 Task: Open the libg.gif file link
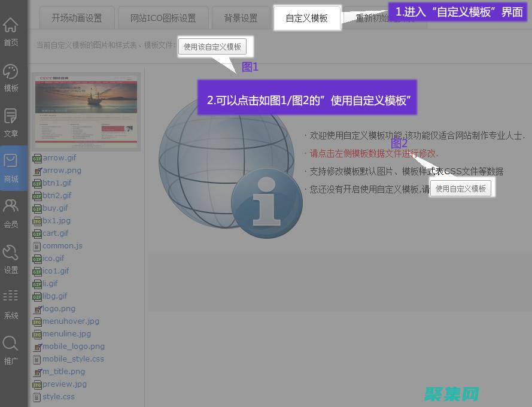(55, 296)
